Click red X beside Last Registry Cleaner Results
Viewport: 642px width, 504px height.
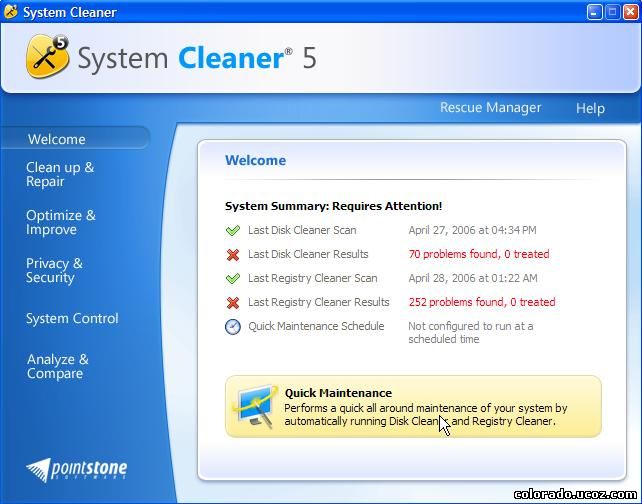[x=233, y=303]
